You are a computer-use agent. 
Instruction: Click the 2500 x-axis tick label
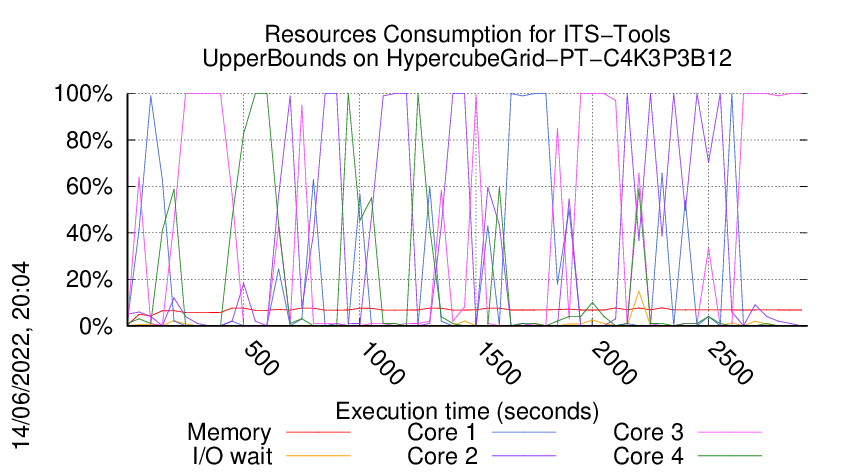(730, 363)
